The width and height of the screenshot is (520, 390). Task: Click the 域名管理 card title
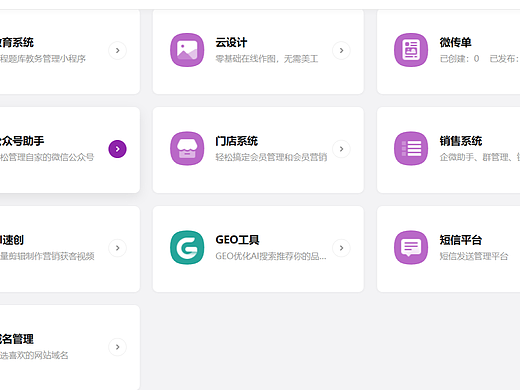click(17, 339)
